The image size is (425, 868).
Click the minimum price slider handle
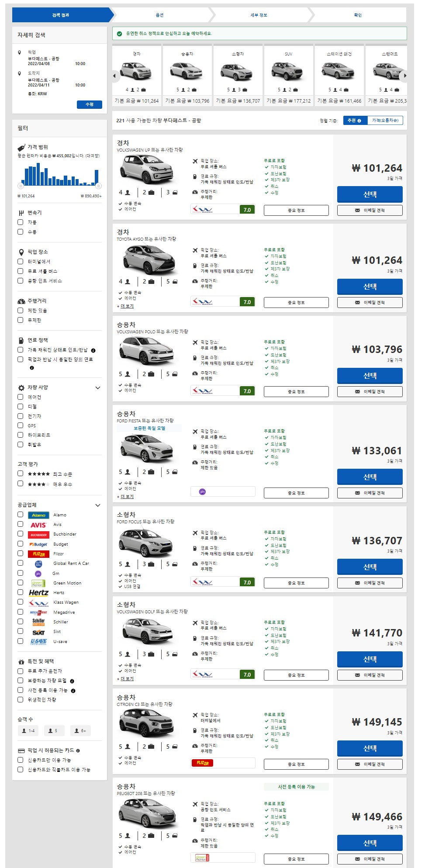20,186
